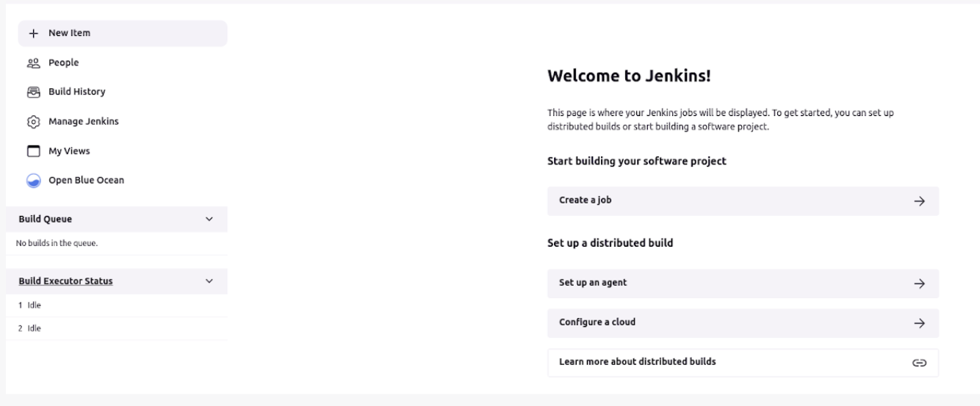
Task: Click the Set up an agent button
Action: click(x=742, y=283)
